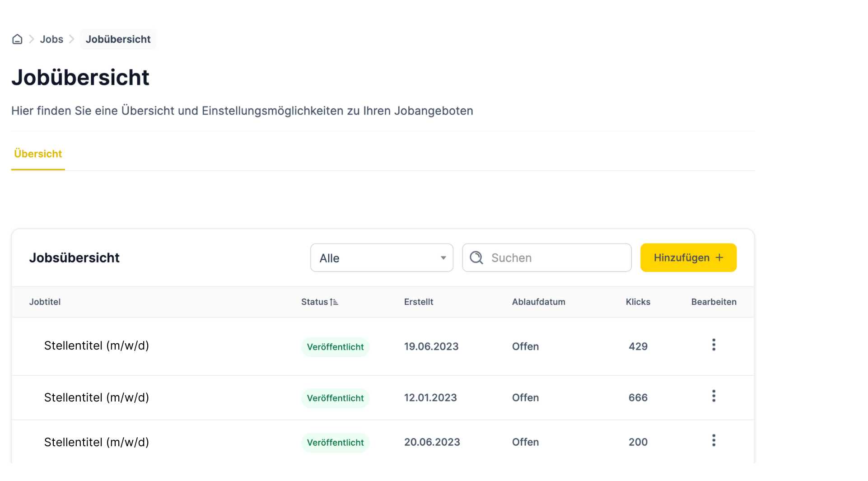The width and height of the screenshot is (868, 481).
Task: Click the Jobübersicht breadcrumb item
Action: (118, 39)
